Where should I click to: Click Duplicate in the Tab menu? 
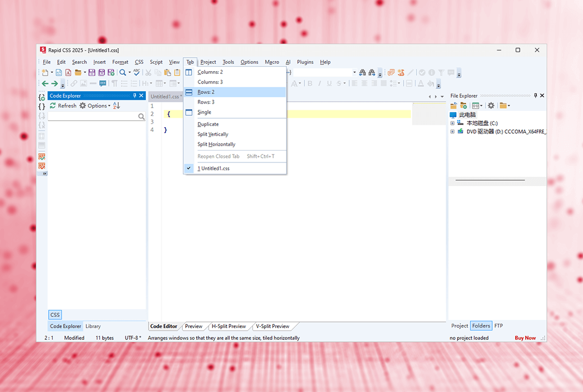coord(235,124)
